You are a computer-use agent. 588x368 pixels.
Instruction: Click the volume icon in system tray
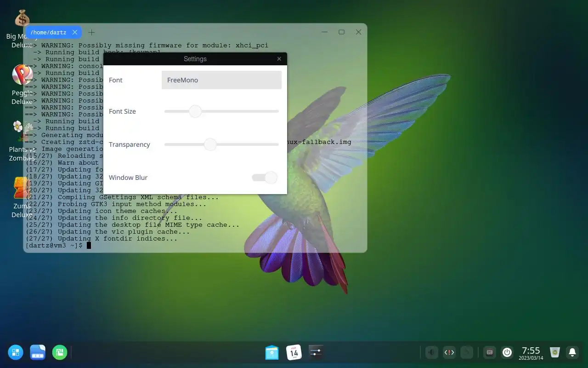pyautogui.click(x=432, y=352)
